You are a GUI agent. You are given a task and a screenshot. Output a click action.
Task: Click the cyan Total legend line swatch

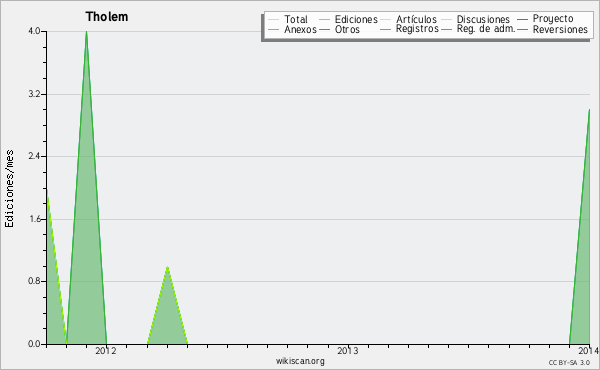pyautogui.click(x=274, y=20)
